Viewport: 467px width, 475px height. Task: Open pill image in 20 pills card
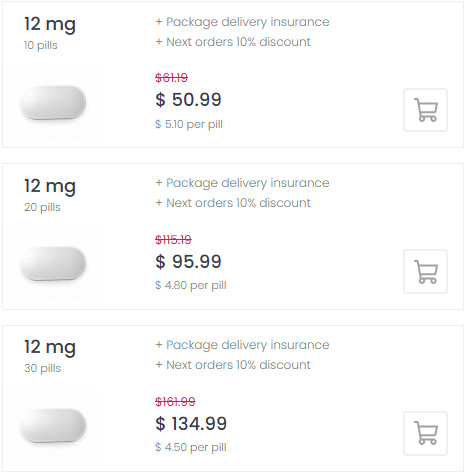click(53, 264)
